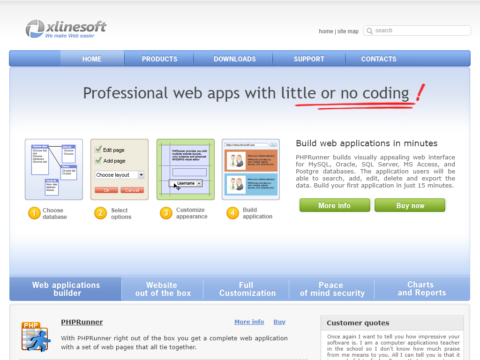The image size is (480, 360).
Task: Open the PHPRunner title link
Action: tap(82, 322)
